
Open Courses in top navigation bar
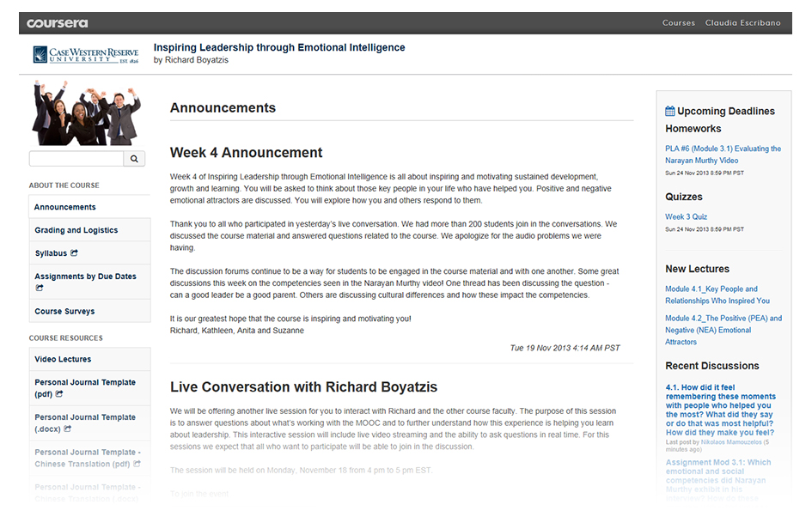679,23
